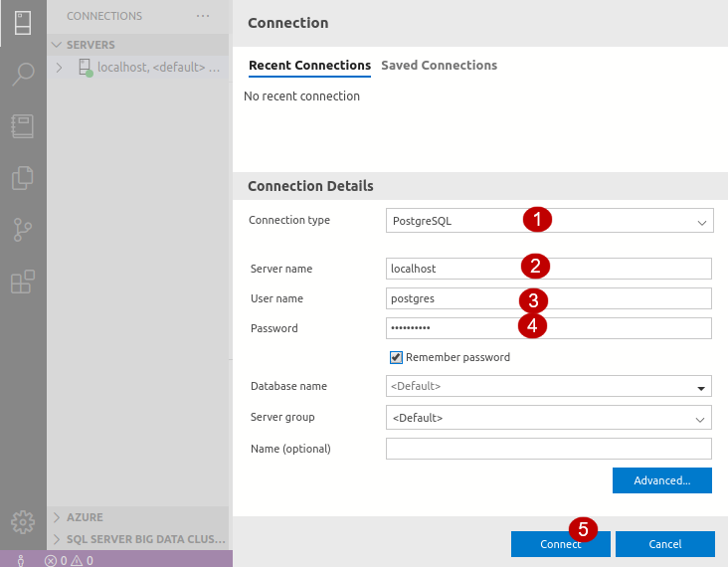Image resolution: width=728 pixels, height=567 pixels.
Task: Open the Server group dropdown
Action: pos(549,418)
